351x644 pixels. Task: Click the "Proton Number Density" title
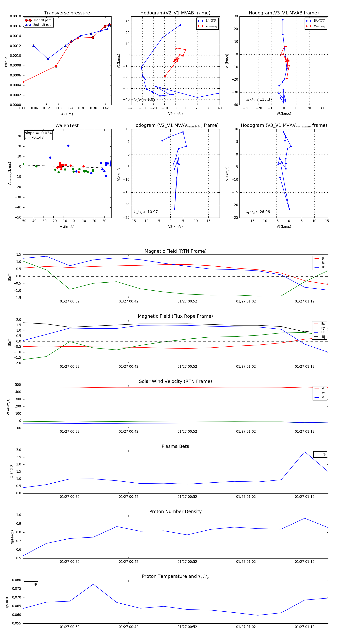[175, 511]
